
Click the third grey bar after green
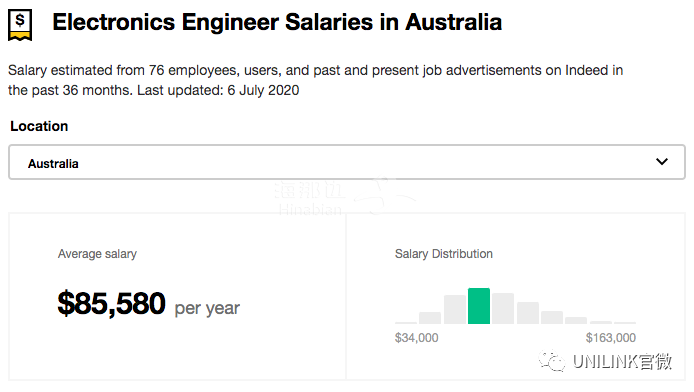click(x=552, y=317)
